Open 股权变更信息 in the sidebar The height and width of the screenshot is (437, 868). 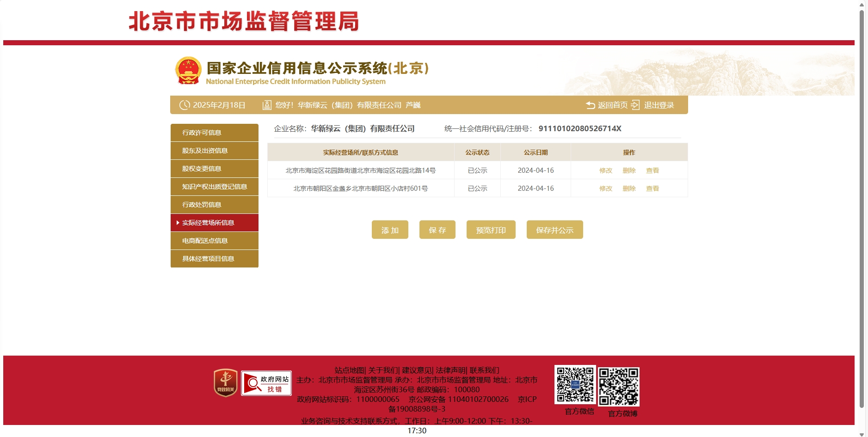coord(215,169)
